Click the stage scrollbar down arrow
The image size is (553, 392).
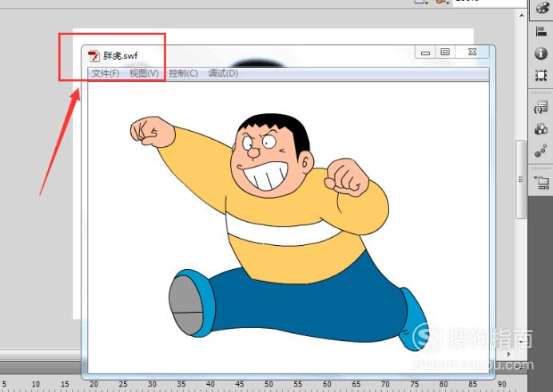click(521, 341)
